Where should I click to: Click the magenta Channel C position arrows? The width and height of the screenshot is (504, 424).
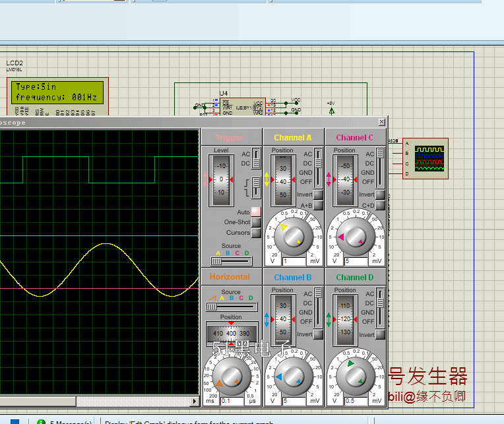click(x=329, y=179)
